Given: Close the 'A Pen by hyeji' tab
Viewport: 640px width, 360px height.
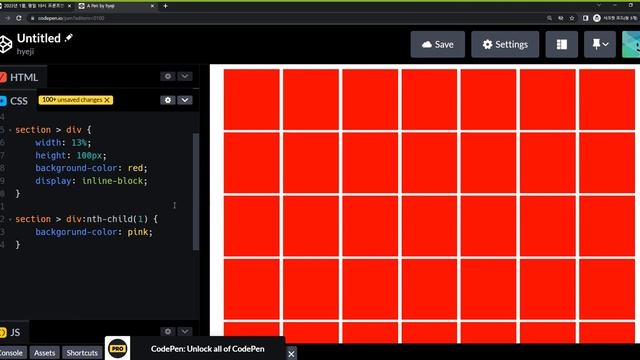Looking at the screenshot, I should [x=152, y=6].
